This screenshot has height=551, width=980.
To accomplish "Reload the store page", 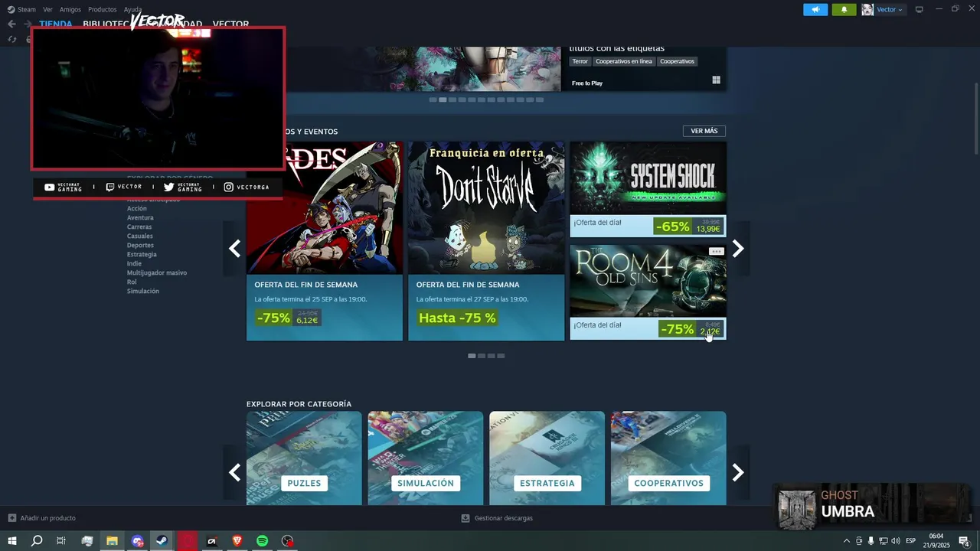I will pyautogui.click(x=11, y=39).
